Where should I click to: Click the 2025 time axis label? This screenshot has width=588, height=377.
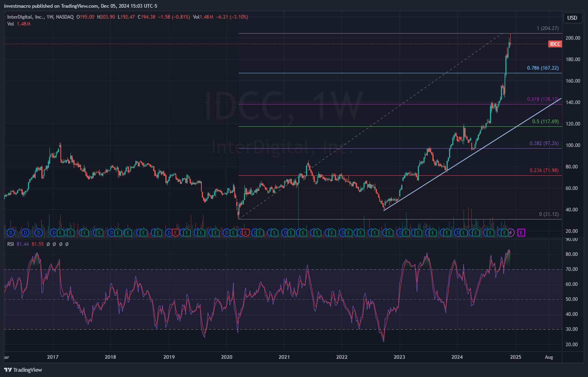515,357
